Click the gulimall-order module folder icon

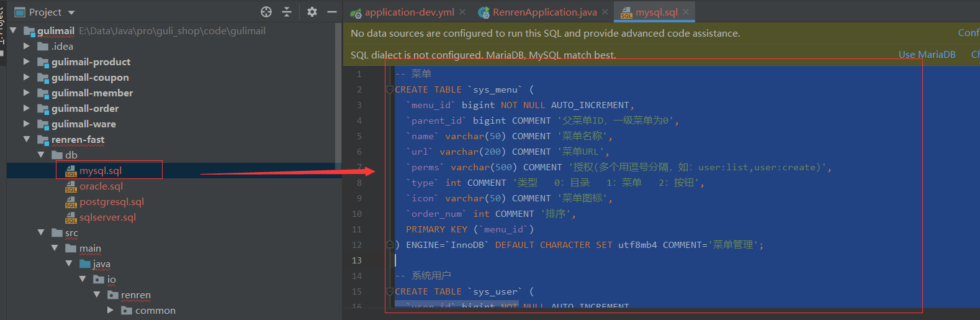[43, 108]
